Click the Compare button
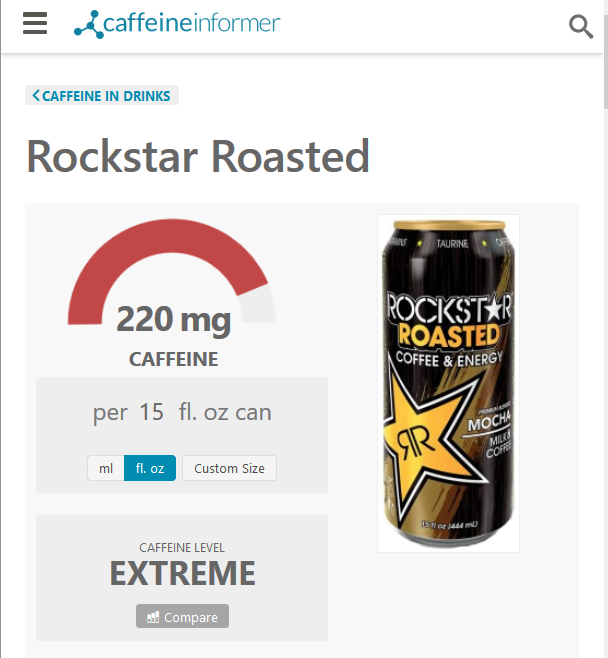 (x=182, y=616)
